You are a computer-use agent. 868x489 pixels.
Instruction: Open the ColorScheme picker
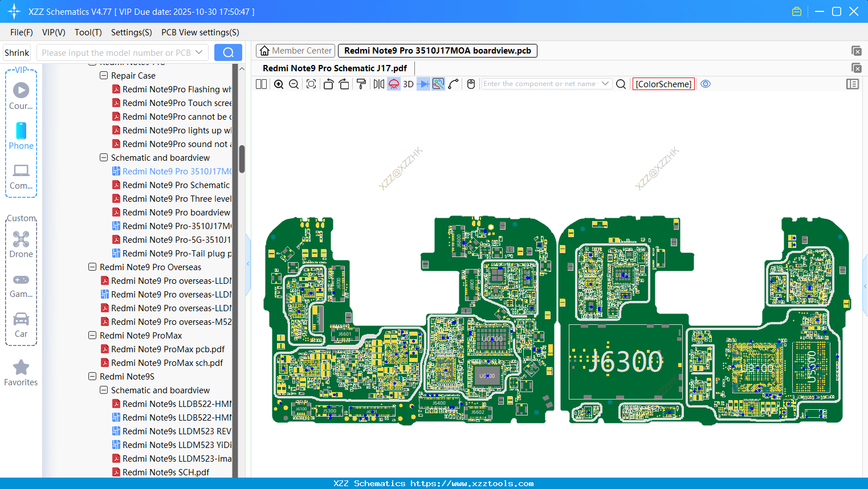pos(663,84)
